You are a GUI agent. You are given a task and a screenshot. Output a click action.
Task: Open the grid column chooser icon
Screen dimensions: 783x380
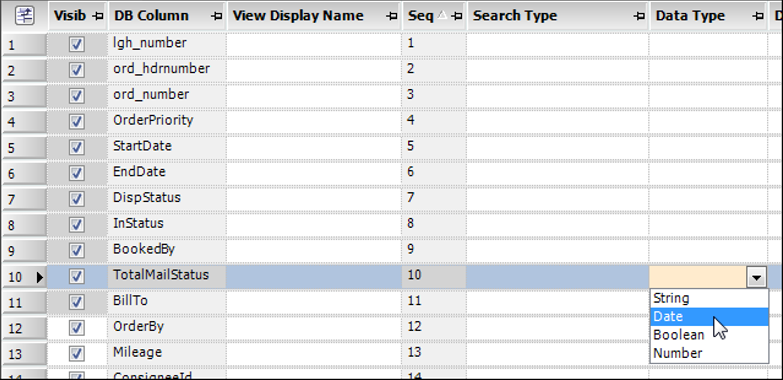pyautogui.click(x=24, y=16)
